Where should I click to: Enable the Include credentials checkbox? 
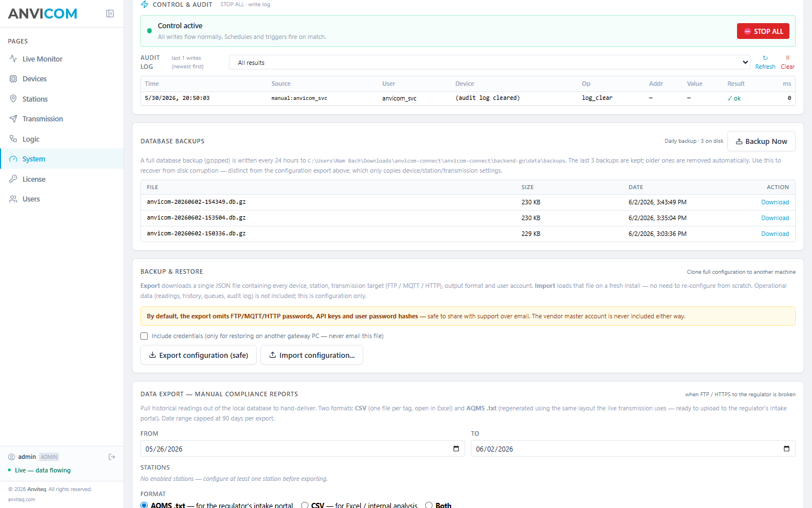pos(144,336)
